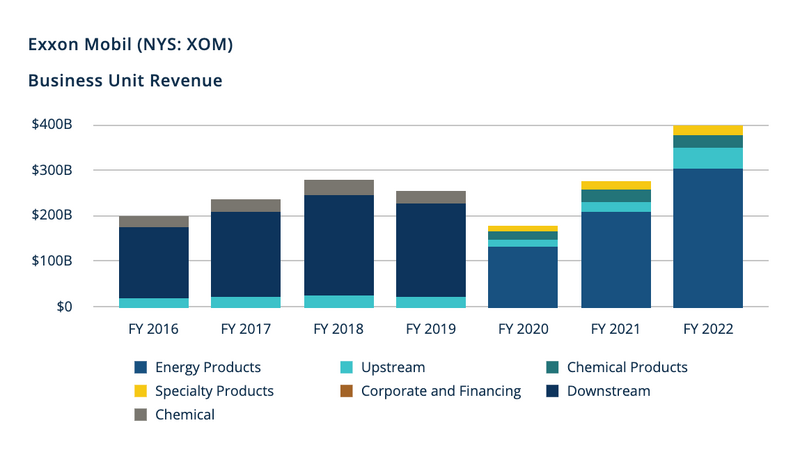Viewport: 800px width, 469px height.
Task: Toggle the Downstream series legend text
Action: coord(608,391)
